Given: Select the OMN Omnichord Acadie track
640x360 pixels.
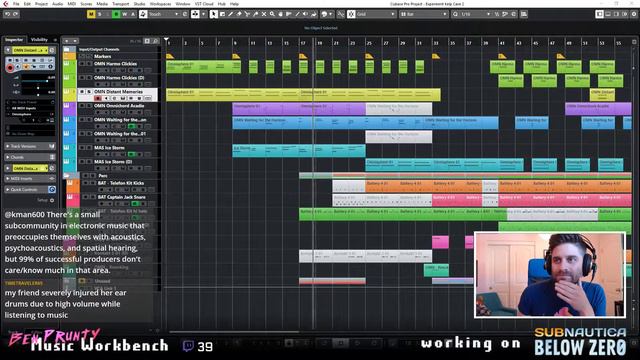Looking at the screenshot, I should pyautogui.click(x=119, y=105).
